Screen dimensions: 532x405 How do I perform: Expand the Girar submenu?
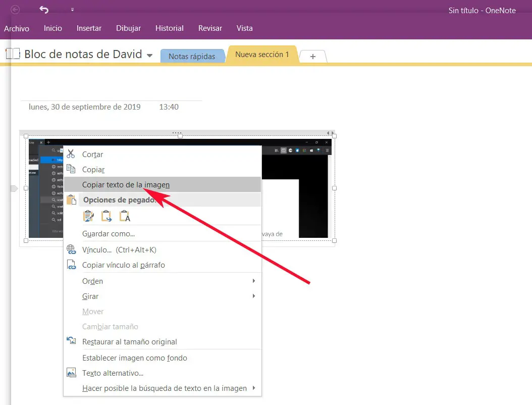click(x=162, y=296)
